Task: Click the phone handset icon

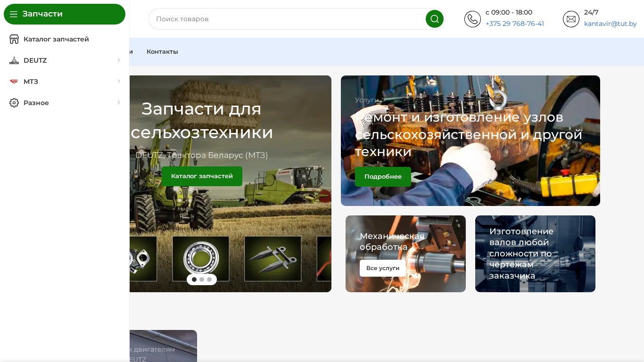Action: click(472, 19)
